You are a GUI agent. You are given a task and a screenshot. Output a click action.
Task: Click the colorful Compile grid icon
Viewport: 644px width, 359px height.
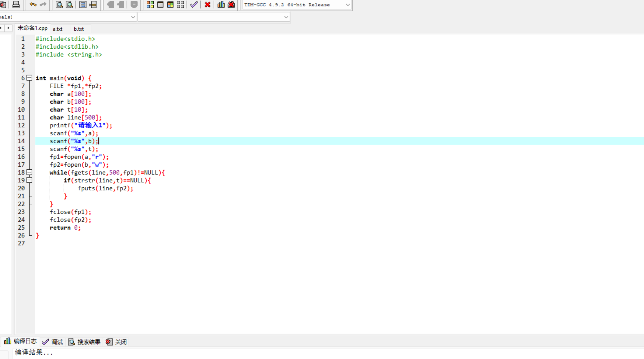coord(150,4)
